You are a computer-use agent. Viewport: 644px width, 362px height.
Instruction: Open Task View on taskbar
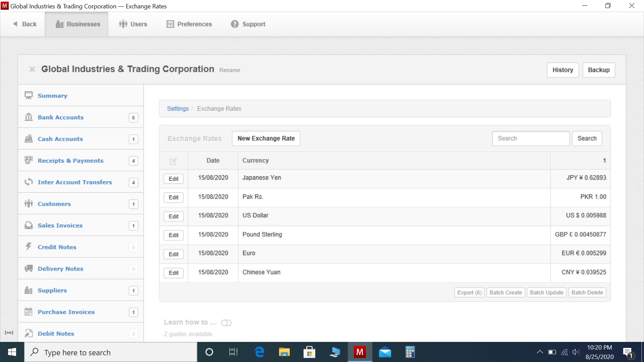point(233,352)
